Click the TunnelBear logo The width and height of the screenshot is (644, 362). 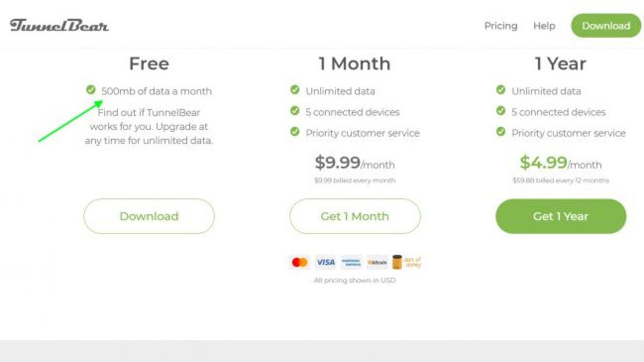[58, 25]
